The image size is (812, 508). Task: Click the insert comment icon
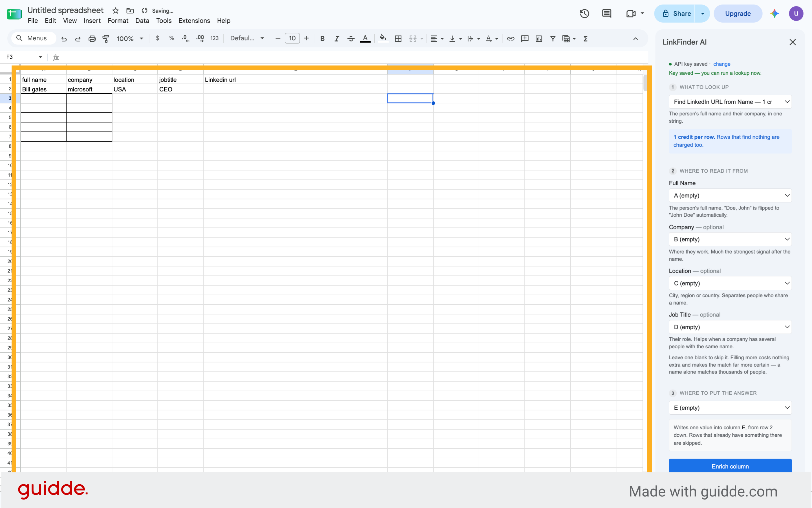525,39
